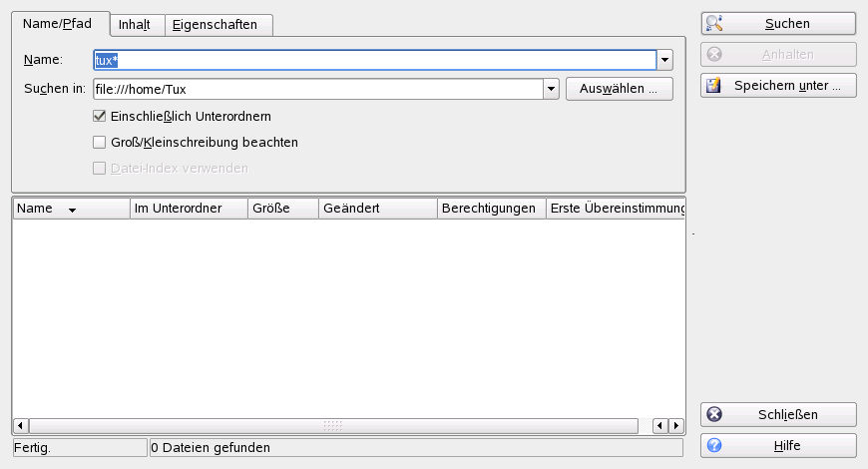
Task: Click the 0 Dateien gefunden status text
Action: [x=211, y=447]
